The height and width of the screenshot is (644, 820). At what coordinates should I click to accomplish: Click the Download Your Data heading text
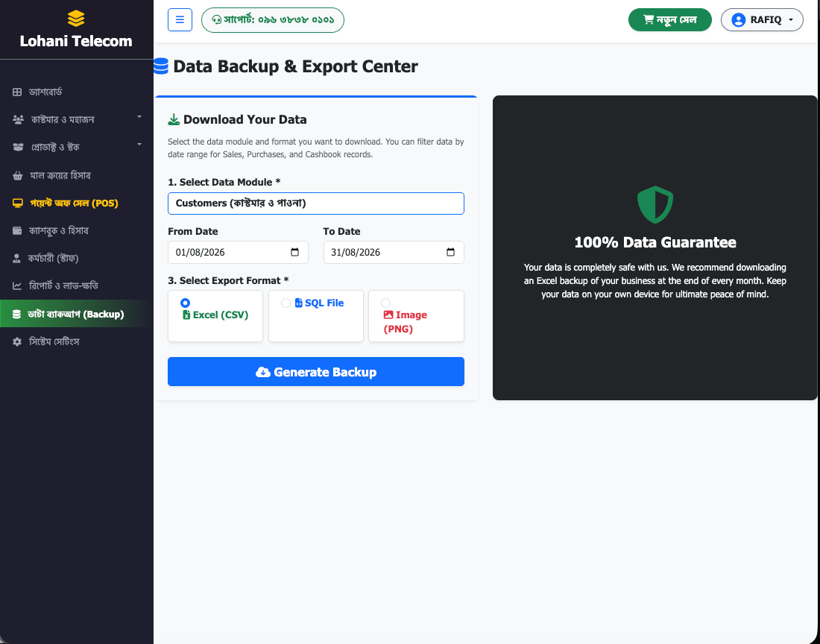[245, 120]
